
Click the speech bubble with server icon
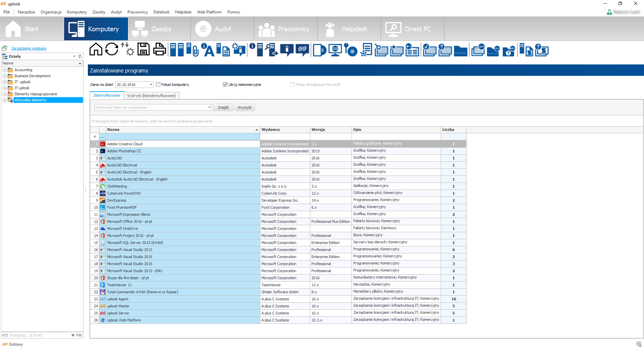pyautogui.click(x=287, y=49)
